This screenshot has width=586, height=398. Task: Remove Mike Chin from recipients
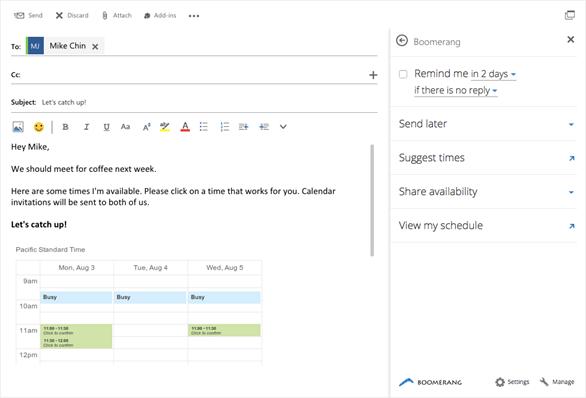coord(95,46)
